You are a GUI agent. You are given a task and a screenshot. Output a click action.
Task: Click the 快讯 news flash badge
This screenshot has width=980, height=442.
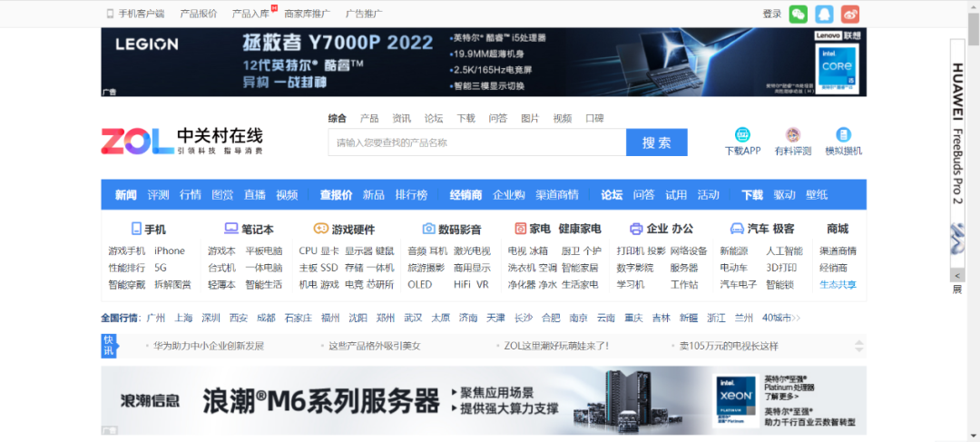click(x=110, y=346)
